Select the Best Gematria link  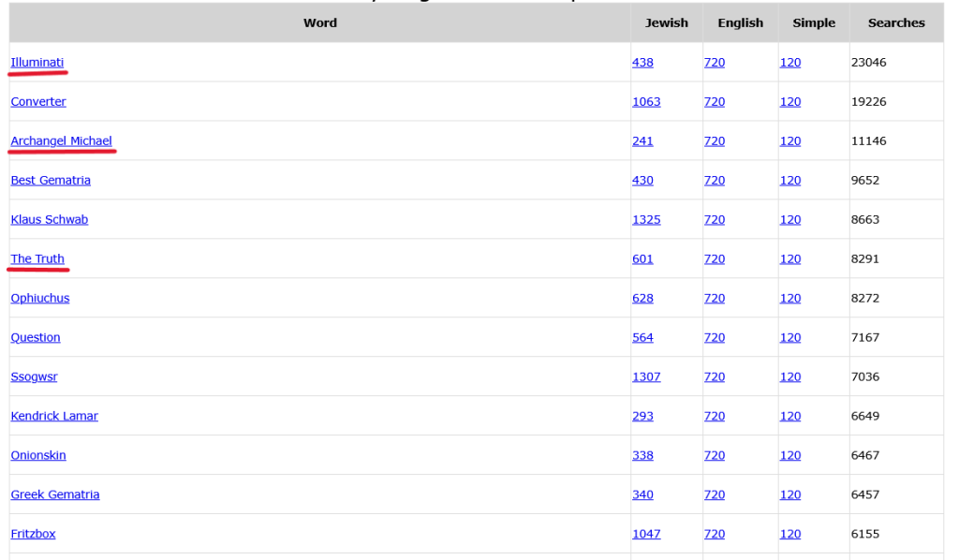pos(51,181)
